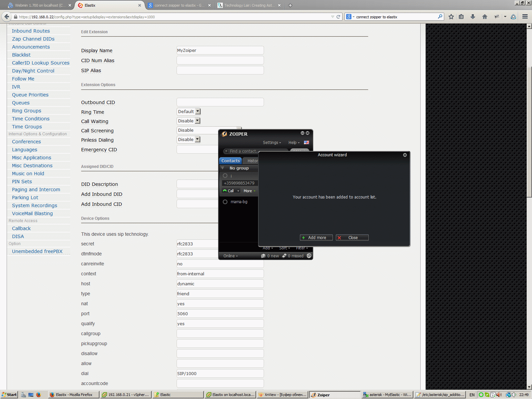Click the show desktop quick launch icon
532x399 pixels.
[x=31, y=395]
